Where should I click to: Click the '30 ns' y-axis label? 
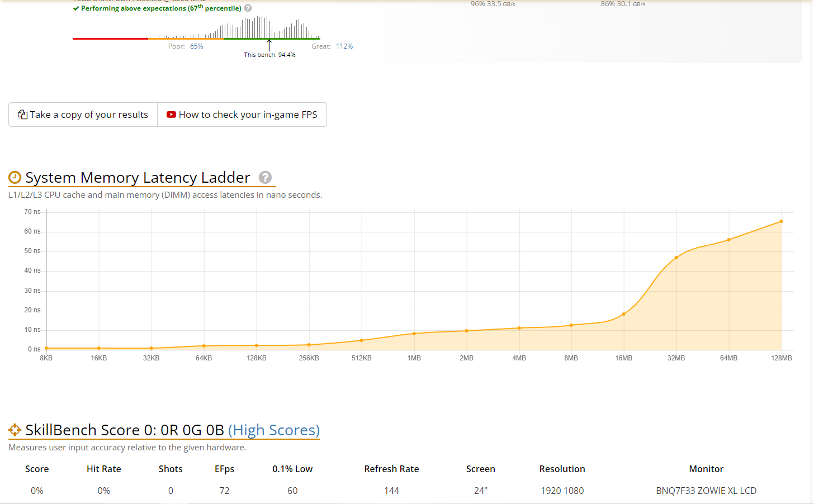point(32,291)
